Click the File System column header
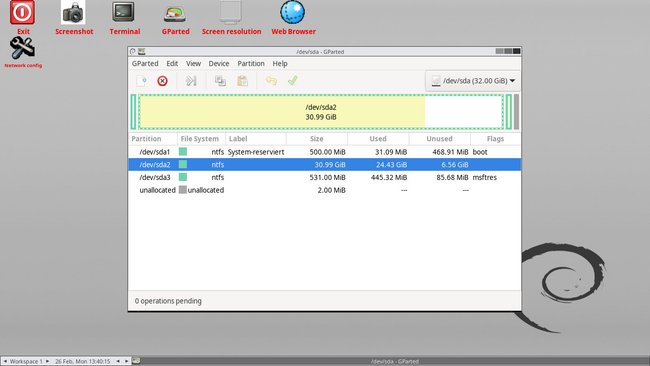This screenshot has width=650, height=366. coord(201,139)
